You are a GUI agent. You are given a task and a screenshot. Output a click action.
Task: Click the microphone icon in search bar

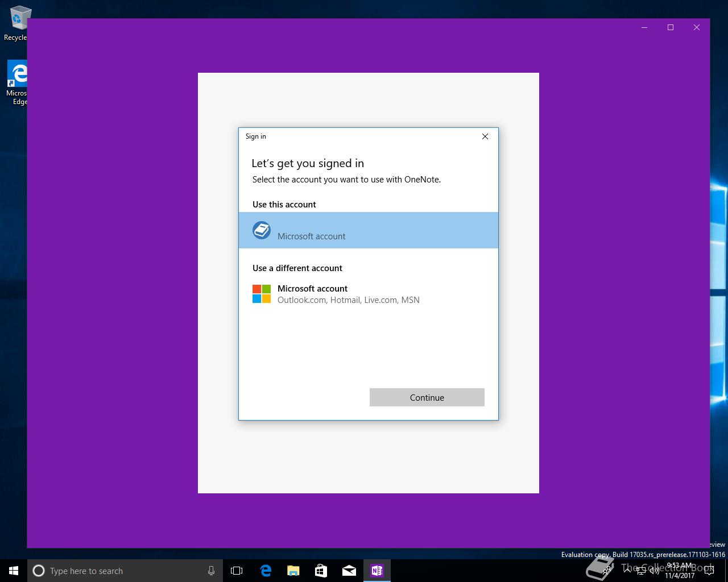point(211,571)
